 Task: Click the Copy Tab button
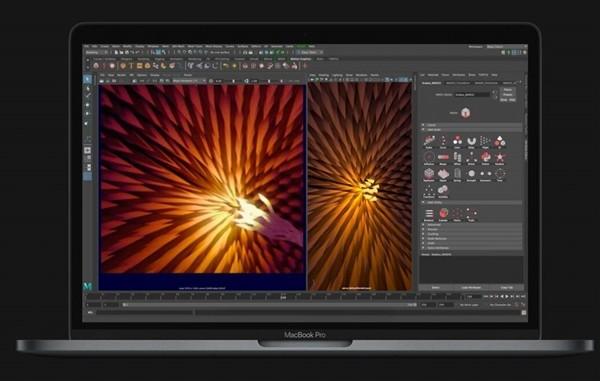pos(507,287)
